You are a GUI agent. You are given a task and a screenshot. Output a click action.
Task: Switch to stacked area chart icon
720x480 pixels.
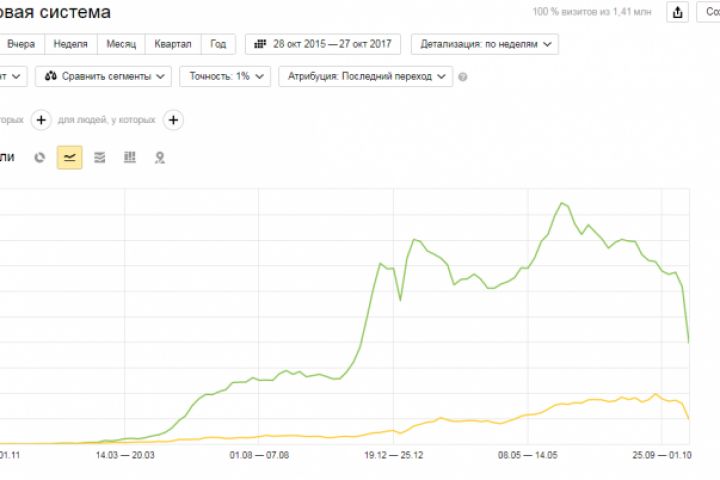(100, 158)
